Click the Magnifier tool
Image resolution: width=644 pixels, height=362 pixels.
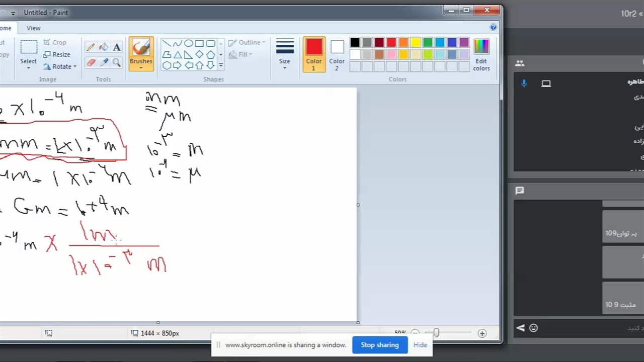(117, 62)
